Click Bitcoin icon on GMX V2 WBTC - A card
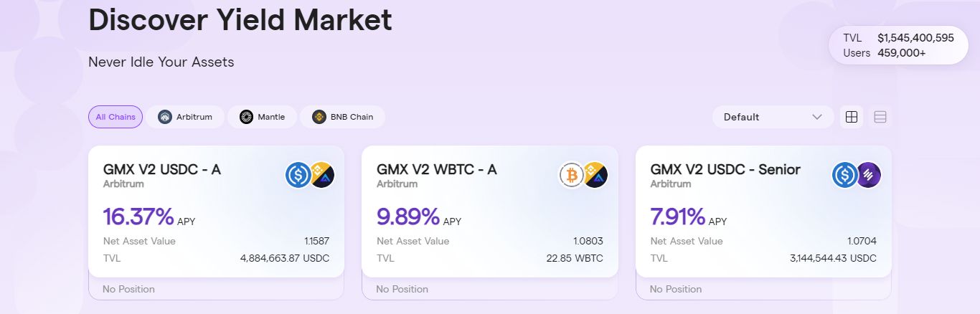Screen dimensions: 980x314 (572, 175)
